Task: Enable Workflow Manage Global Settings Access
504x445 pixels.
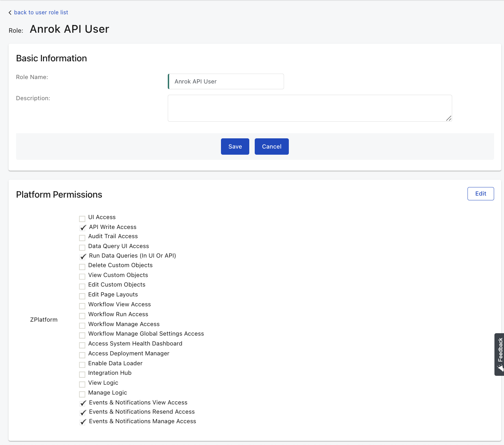Action: click(82, 335)
